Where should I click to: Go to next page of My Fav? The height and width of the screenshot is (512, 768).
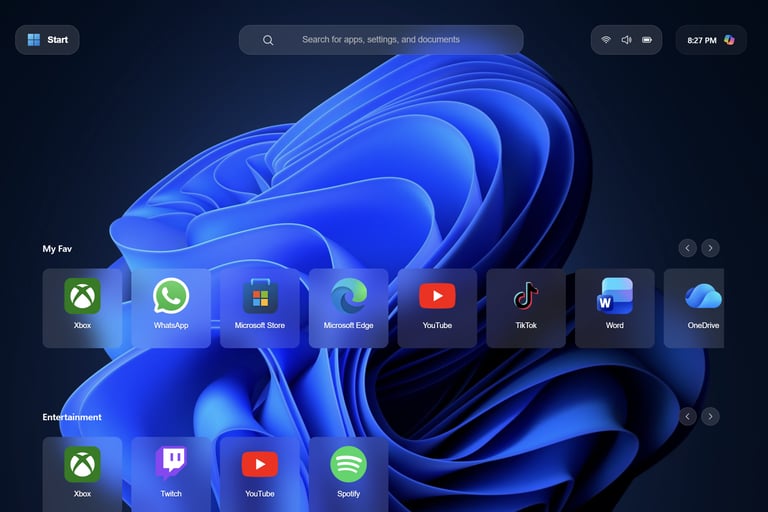710,248
